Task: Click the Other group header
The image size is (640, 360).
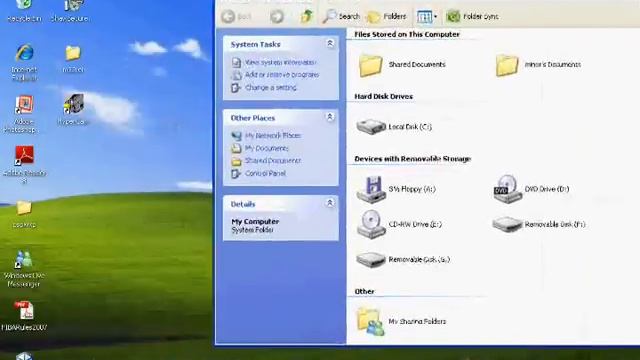Action: [x=364, y=291]
